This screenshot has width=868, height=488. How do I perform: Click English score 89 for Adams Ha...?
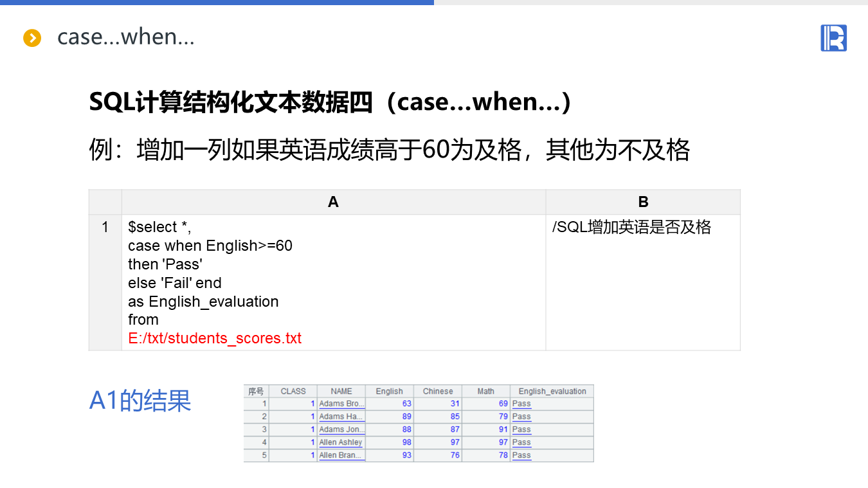(x=406, y=417)
